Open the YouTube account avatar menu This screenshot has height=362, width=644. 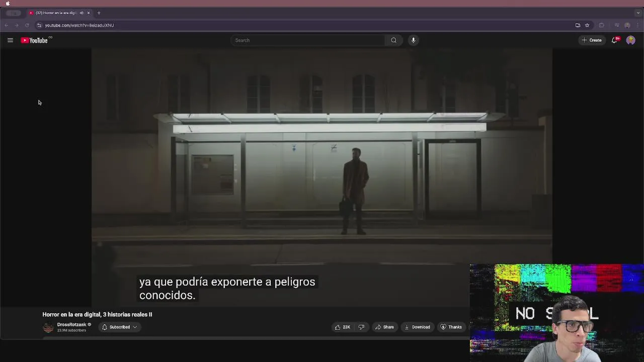[630, 40]
